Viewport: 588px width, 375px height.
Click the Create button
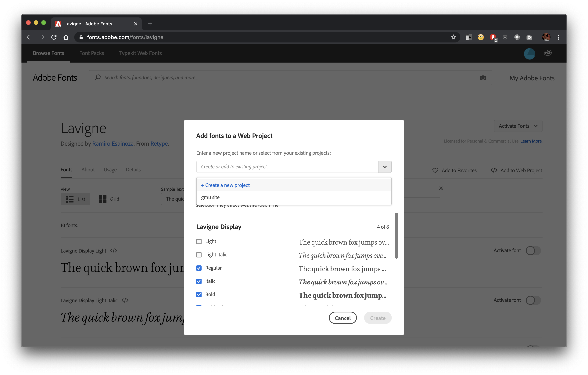[x=378, y=318]
